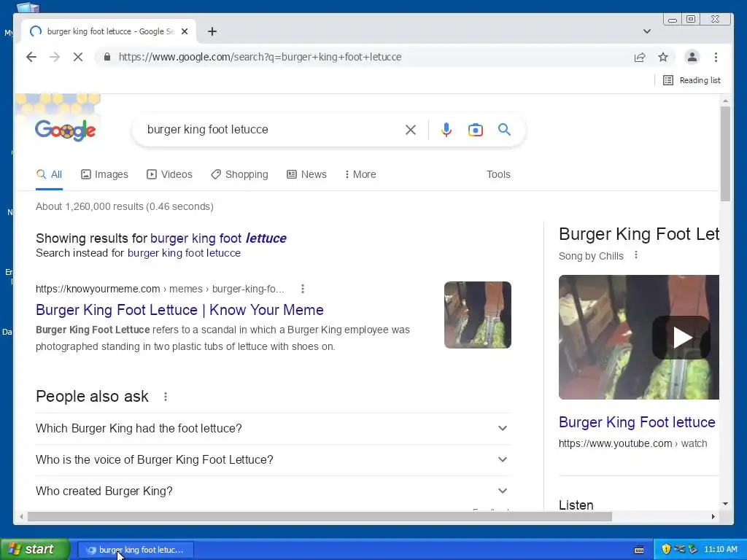747x560 pixels.
Task: Switch to the Videos tab
Action: [x=169, y=174]
